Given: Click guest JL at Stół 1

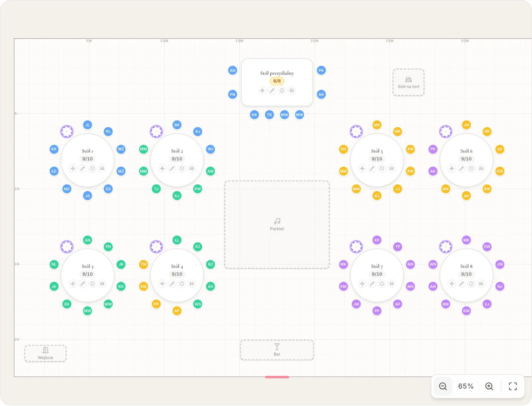Looking at the screenshot, I should (x=87, y=125).
